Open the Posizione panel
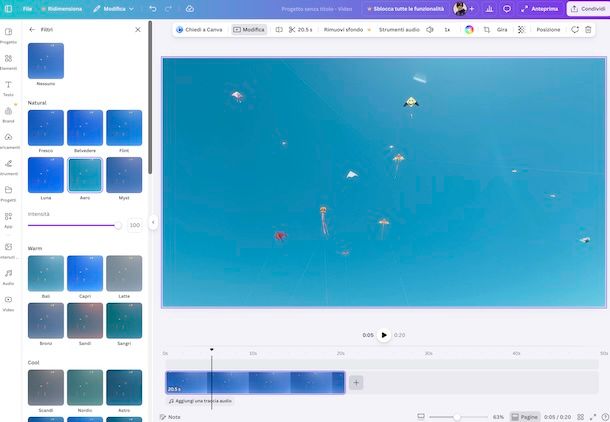 (x=548, y=30)
